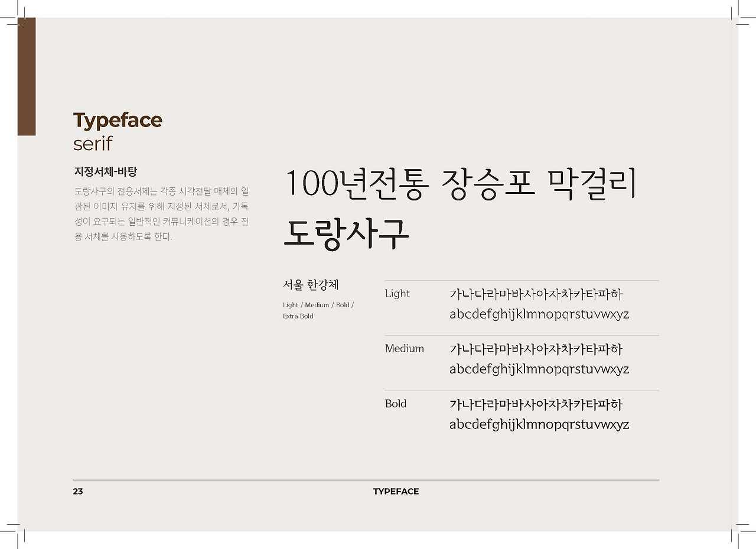Click the "Bold" weight row label
This screenshot has height=549, width=756.
click(396, 404)
